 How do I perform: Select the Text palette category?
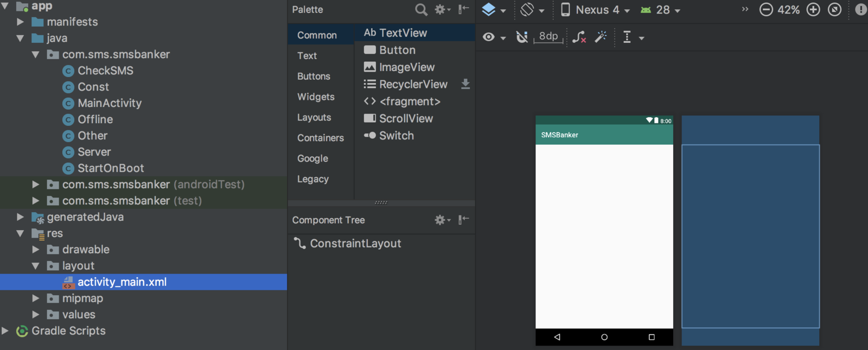tap(321, 56)
